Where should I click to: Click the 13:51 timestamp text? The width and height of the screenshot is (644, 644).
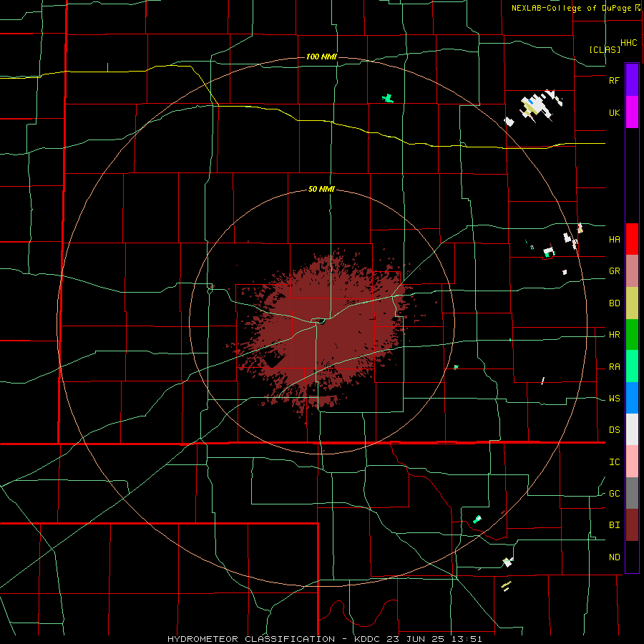[x=468, y=639]
